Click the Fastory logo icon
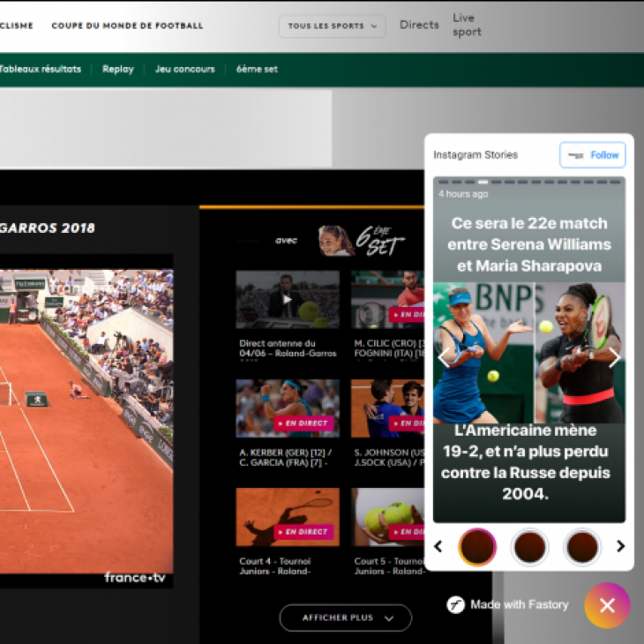The image size is (644, 644). coord(455,604)
